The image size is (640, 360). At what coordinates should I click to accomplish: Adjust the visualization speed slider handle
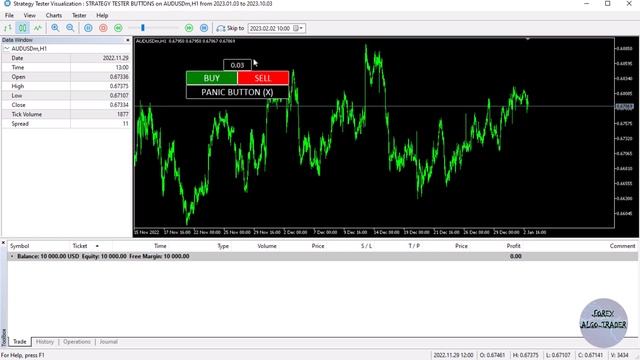142,28
